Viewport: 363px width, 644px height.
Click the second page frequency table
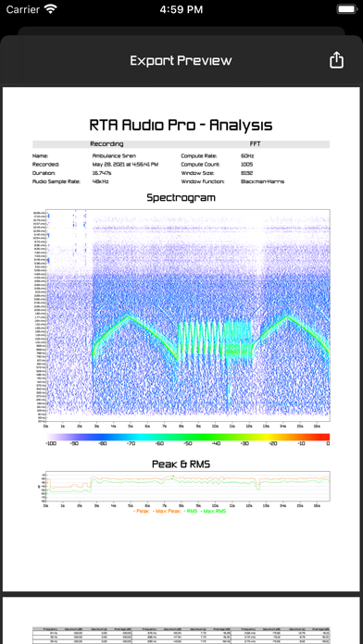pos(181,635)
